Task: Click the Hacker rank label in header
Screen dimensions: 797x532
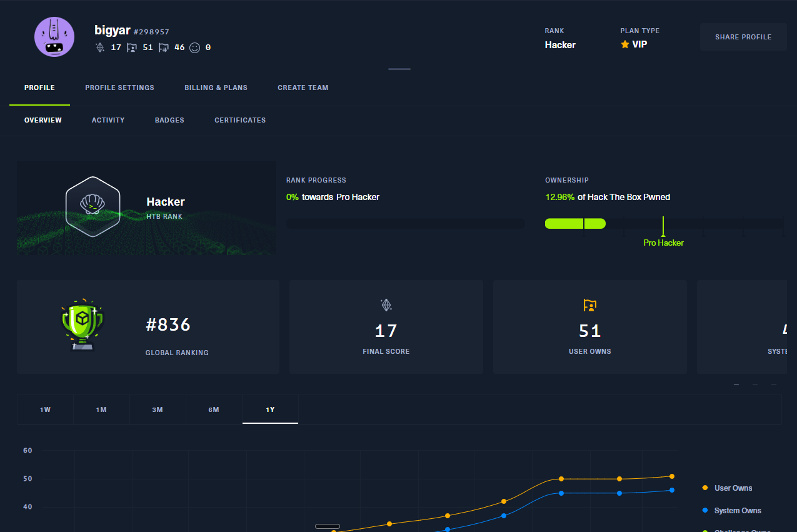Action: pos(560,45)
